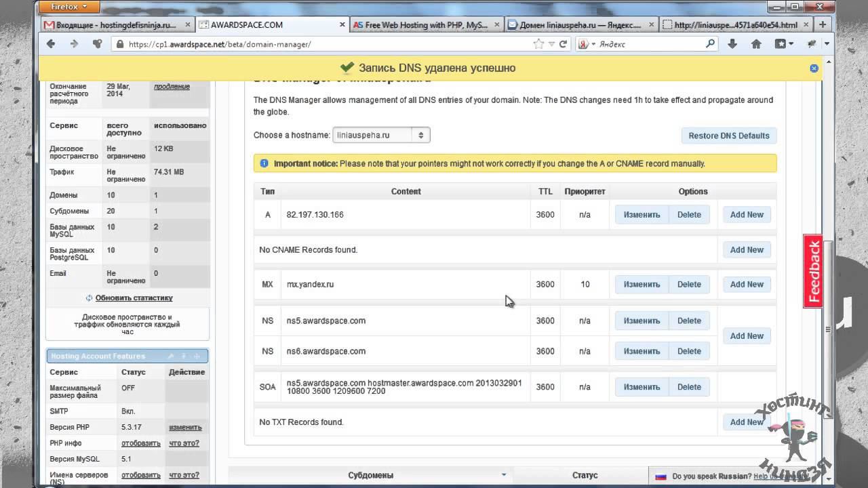
Task: Click the browser forward arrow
Action: click(74, 44)
